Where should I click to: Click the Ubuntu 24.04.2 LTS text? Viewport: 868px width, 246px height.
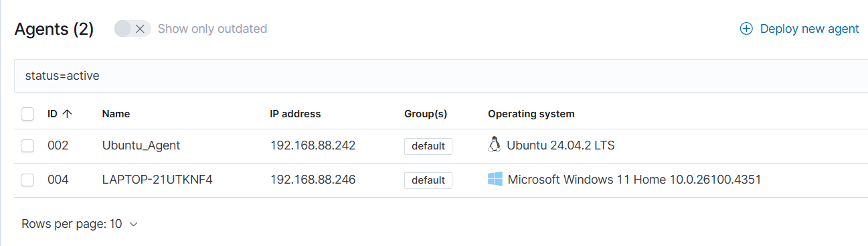tap(561, 145)
